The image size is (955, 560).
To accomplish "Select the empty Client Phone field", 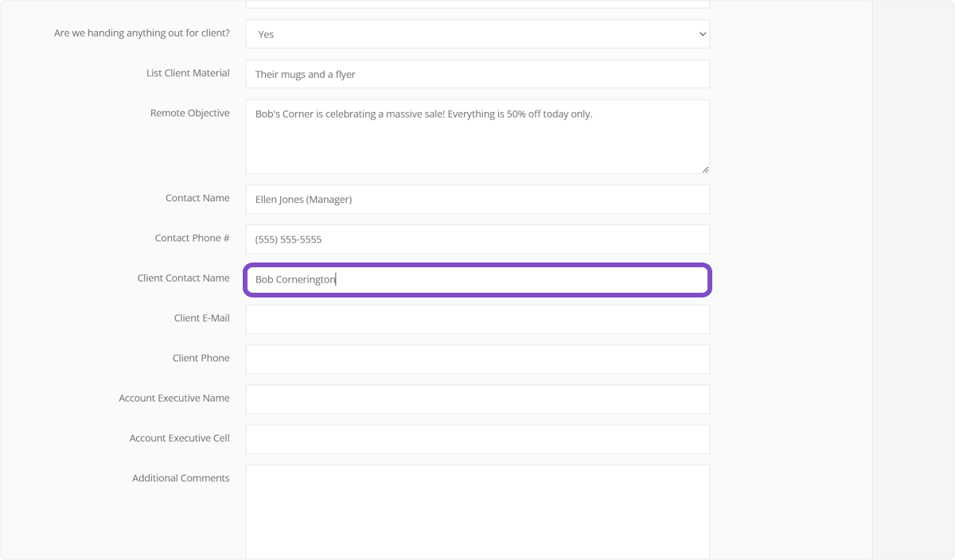I will coord(477,360).
